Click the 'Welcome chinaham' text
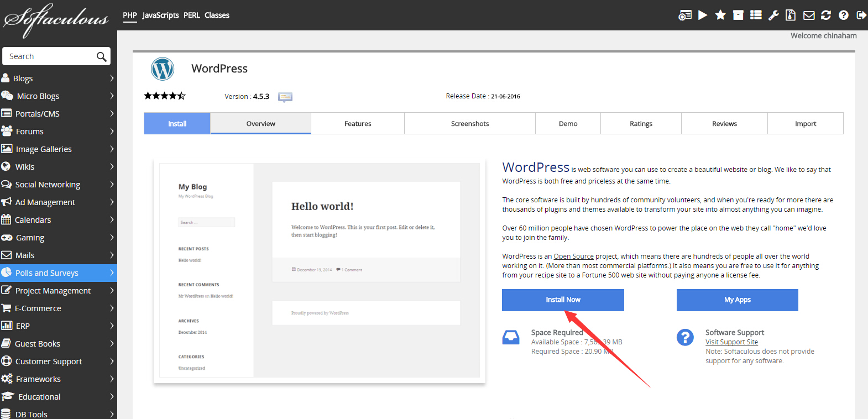The image size is (868, 419). (824, 35)
